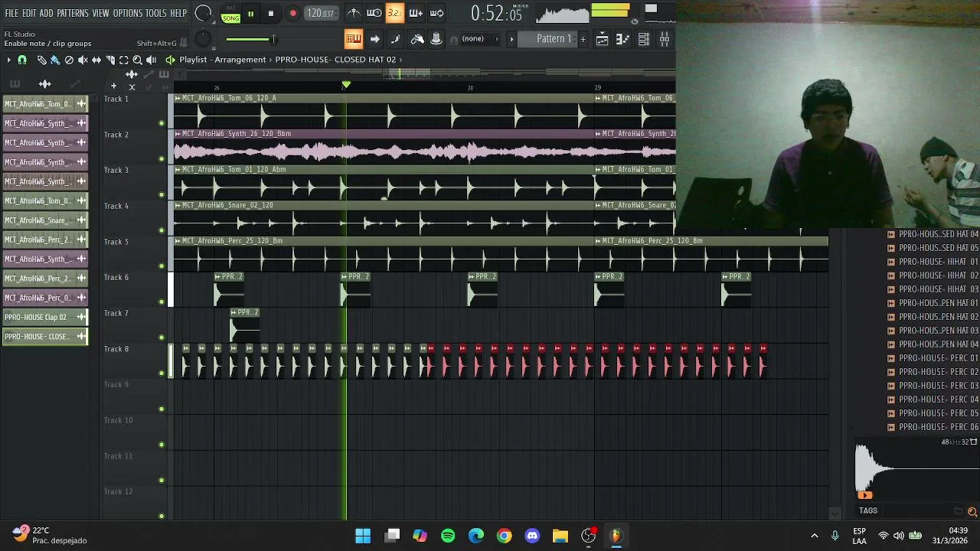Select the Paint brush tool

55,60
